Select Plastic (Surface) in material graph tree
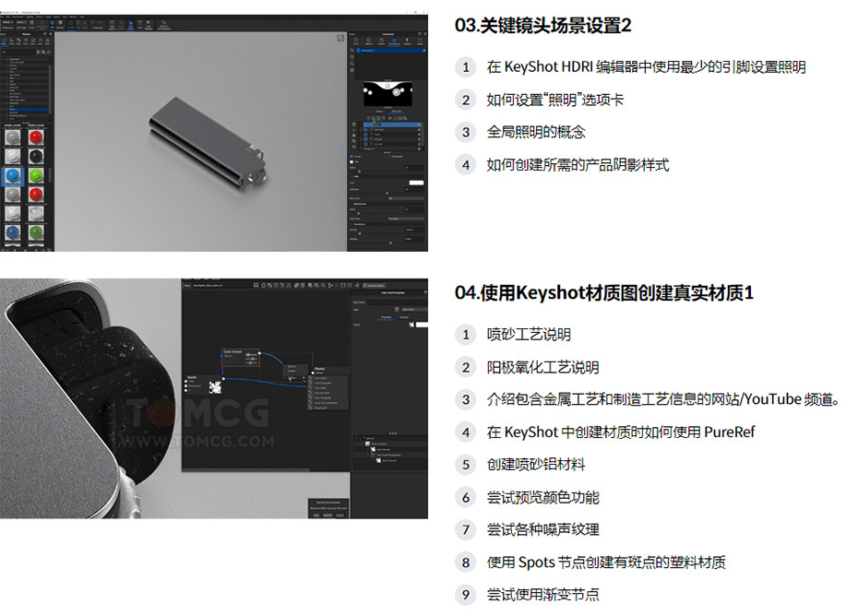 click(378, 444)
